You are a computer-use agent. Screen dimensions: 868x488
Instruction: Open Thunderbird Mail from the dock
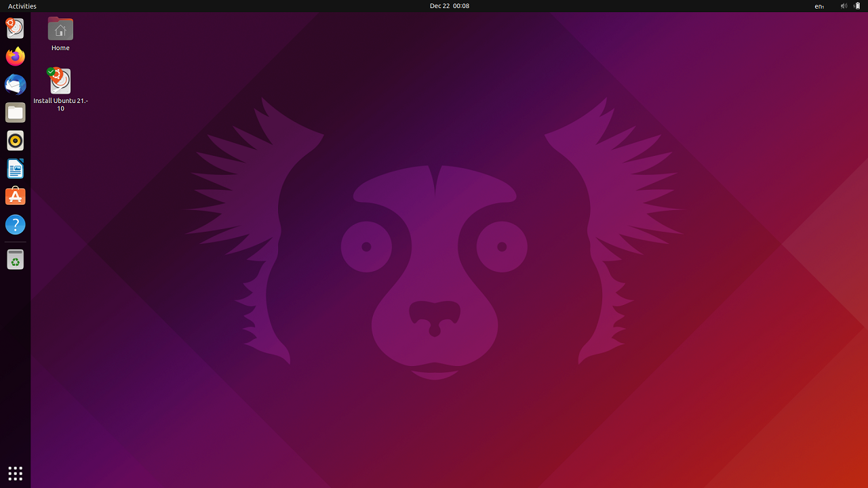[x=15, y=85]
